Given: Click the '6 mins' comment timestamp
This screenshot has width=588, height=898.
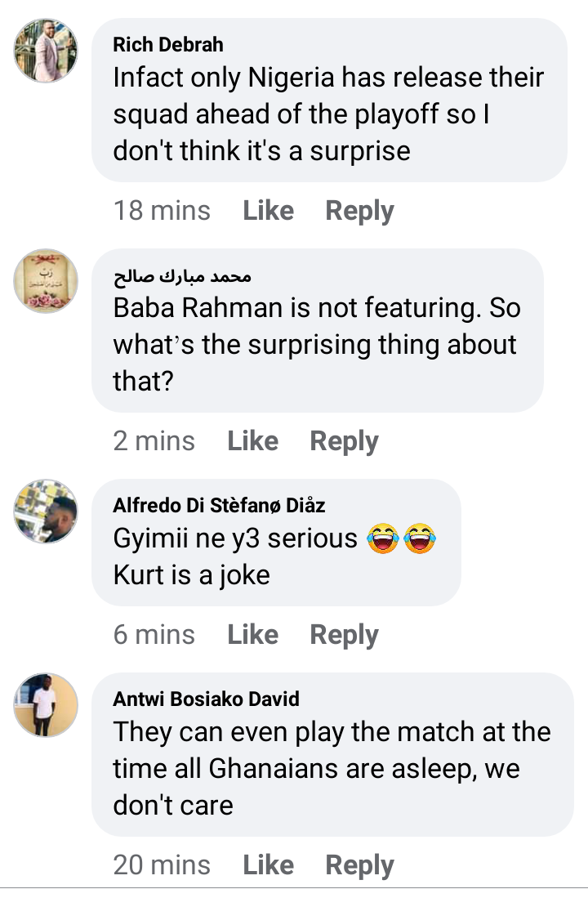Looking at the screenshot, I should click(154, 635).
